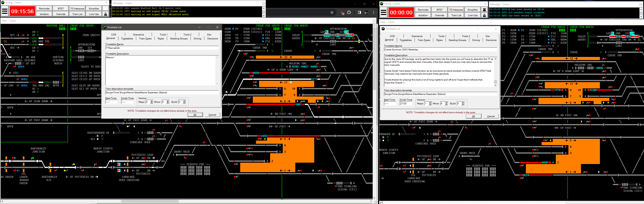Open browser profile avatar
Viewport: 644px width, 204px height.
[x=367, y=12]
